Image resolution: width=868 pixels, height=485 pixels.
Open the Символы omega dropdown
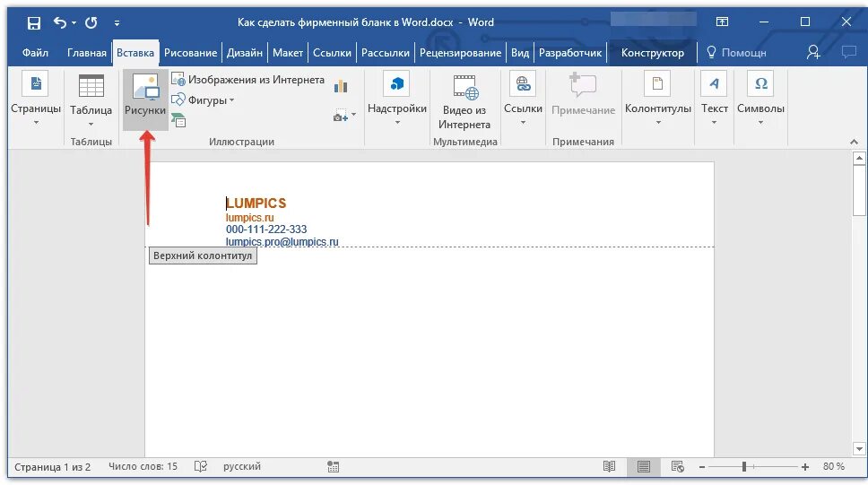click(760, 100)
